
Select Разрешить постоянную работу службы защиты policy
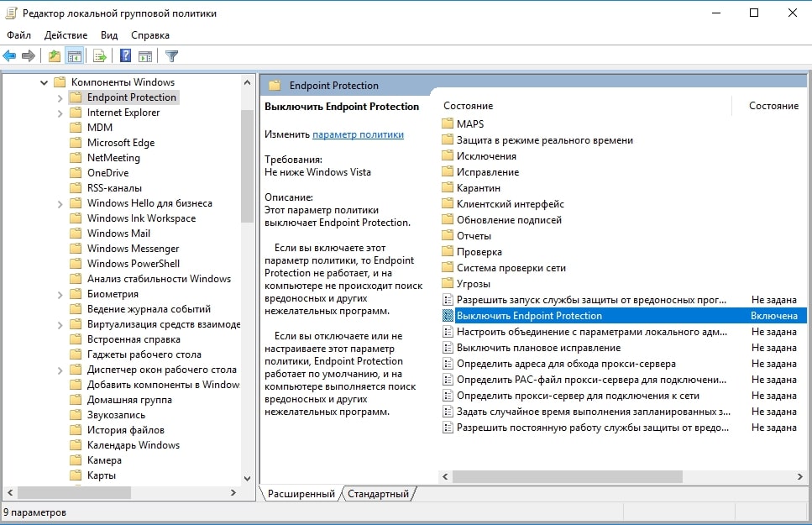593,428
